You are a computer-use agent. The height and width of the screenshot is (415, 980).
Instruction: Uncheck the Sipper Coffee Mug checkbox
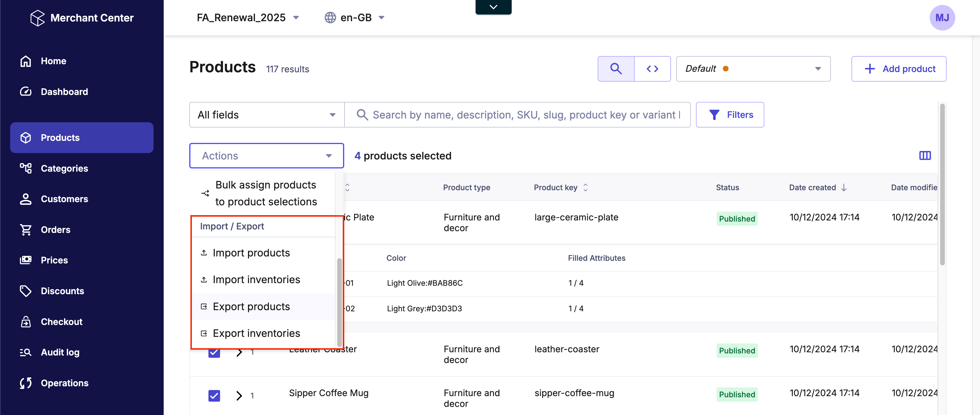click(214, 395)
